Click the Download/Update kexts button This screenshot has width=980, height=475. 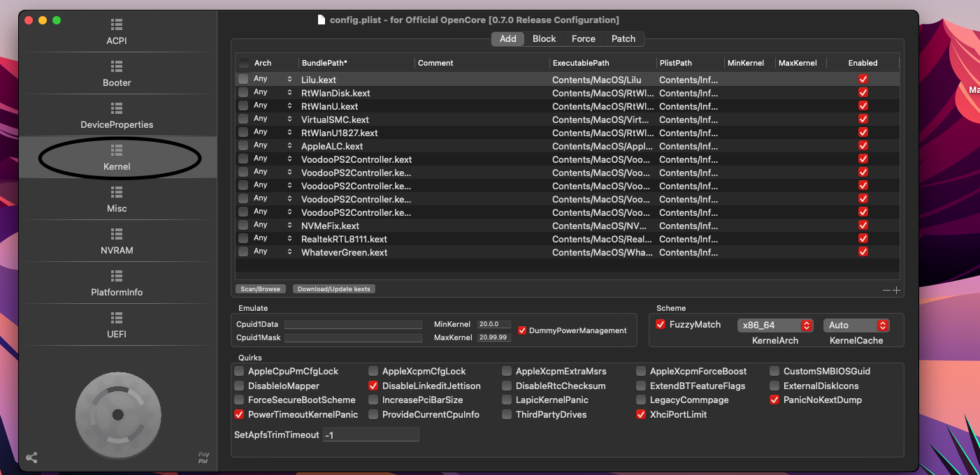pyautogui.click(x=334, y=289)
